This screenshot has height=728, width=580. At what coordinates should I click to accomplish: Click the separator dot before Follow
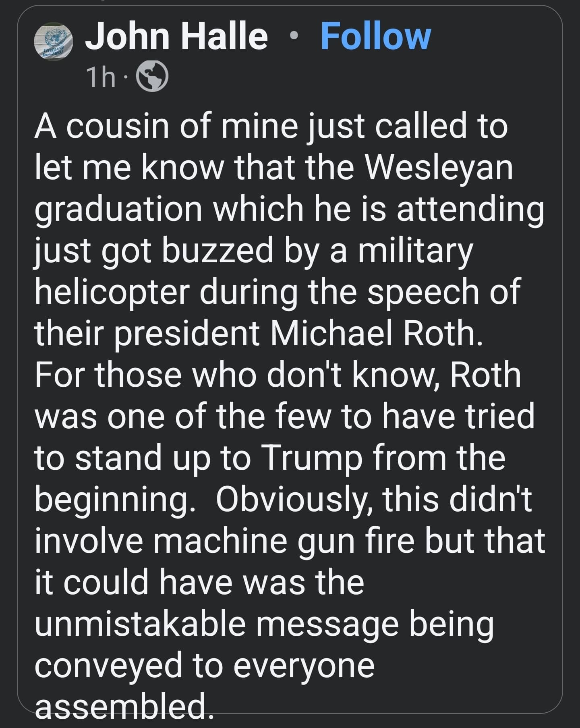pyautogui.click(x=294, y=37)
